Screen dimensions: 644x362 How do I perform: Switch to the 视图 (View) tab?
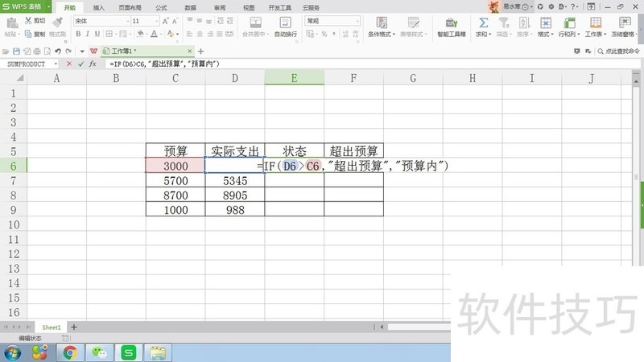249,8
